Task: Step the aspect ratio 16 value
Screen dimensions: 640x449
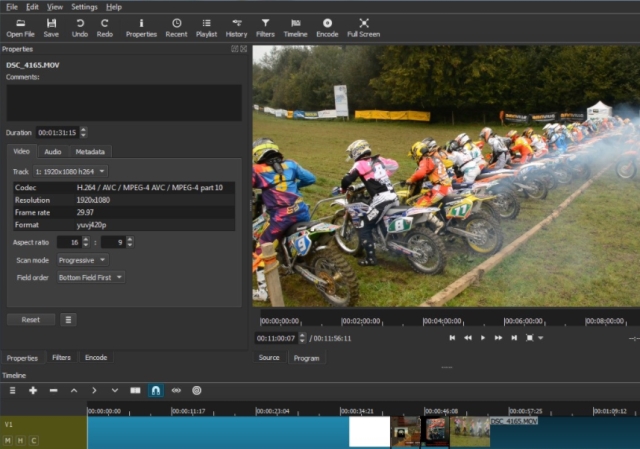Action: tap(86, 242)
